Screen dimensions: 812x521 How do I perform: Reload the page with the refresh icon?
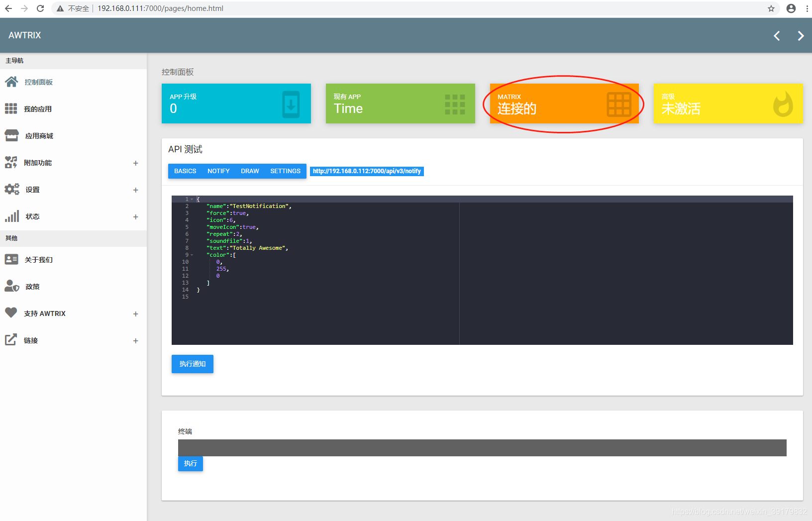point(40,8)
